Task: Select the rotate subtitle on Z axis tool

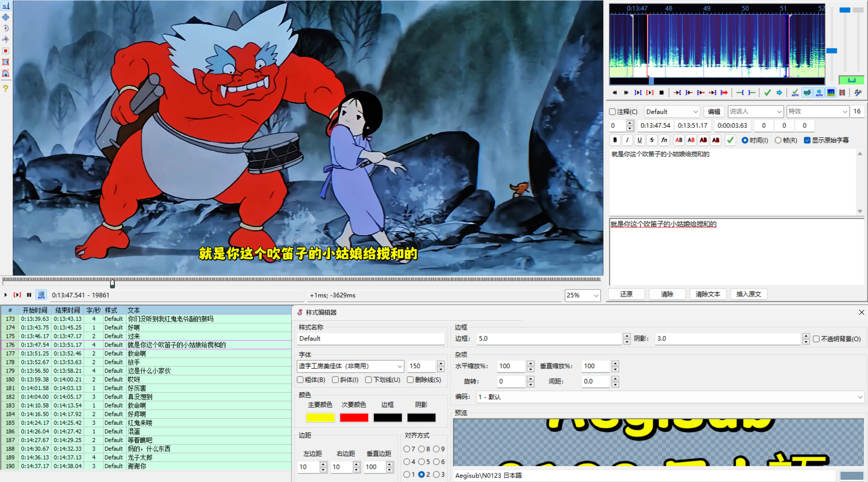Action: click(x=6, y=28)
